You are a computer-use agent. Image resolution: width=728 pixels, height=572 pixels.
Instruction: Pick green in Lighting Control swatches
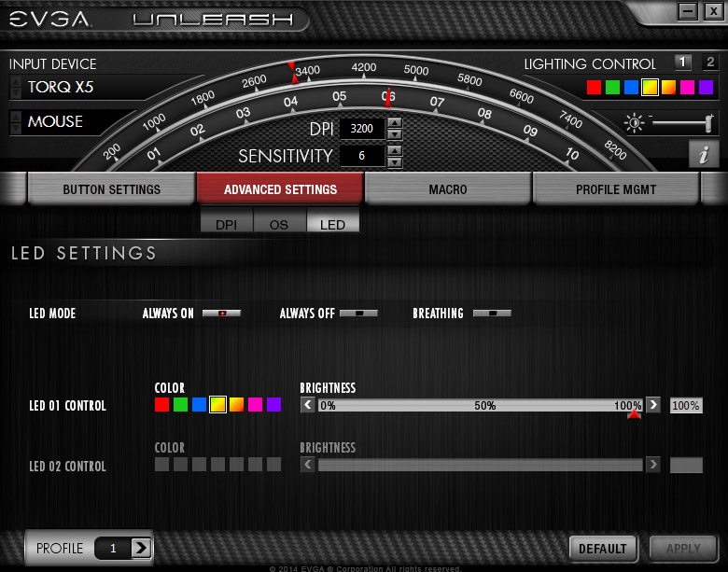(x=612, y=87)
